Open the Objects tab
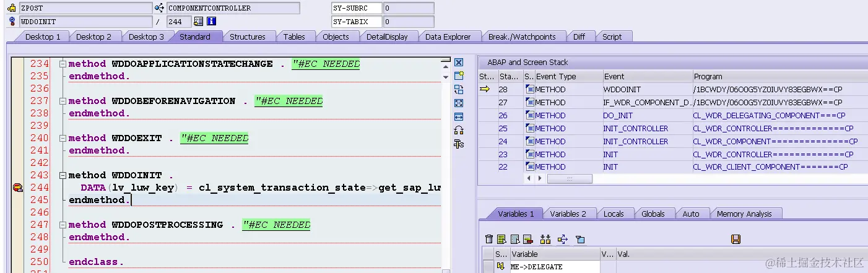Screen dimensions: 868x273 click(336, 37)
